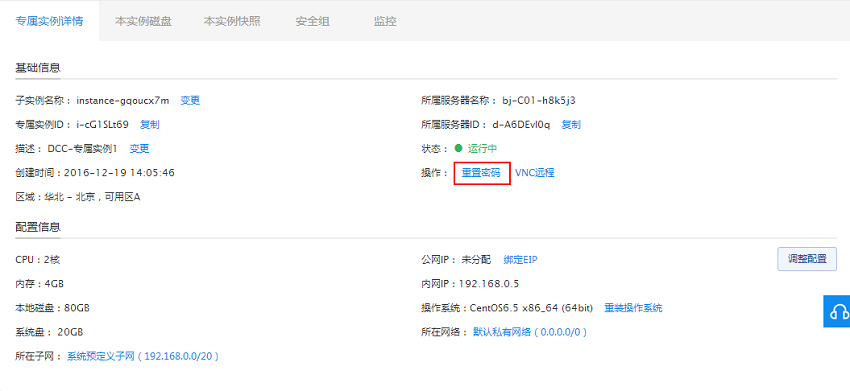Click the description DCC-专属实例1 text
The width and height of the screenshot is (850, 391).
82,149
